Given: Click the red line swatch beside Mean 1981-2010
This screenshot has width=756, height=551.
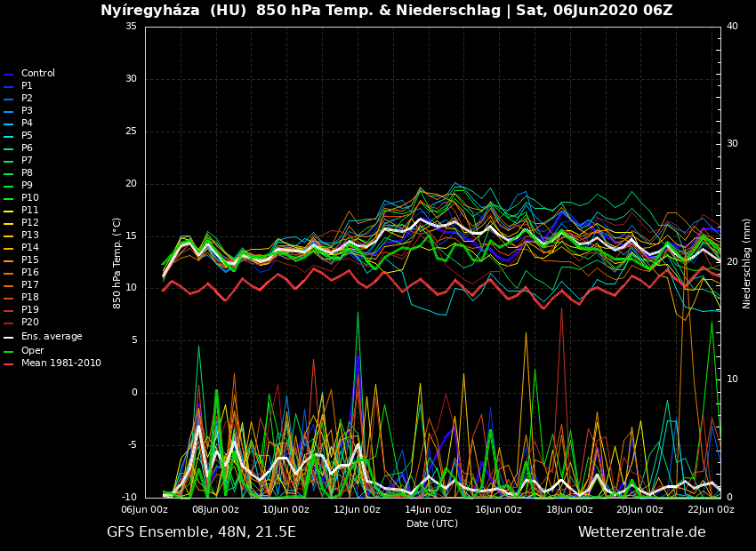Looking at the screenshot, I should (9, 364).
